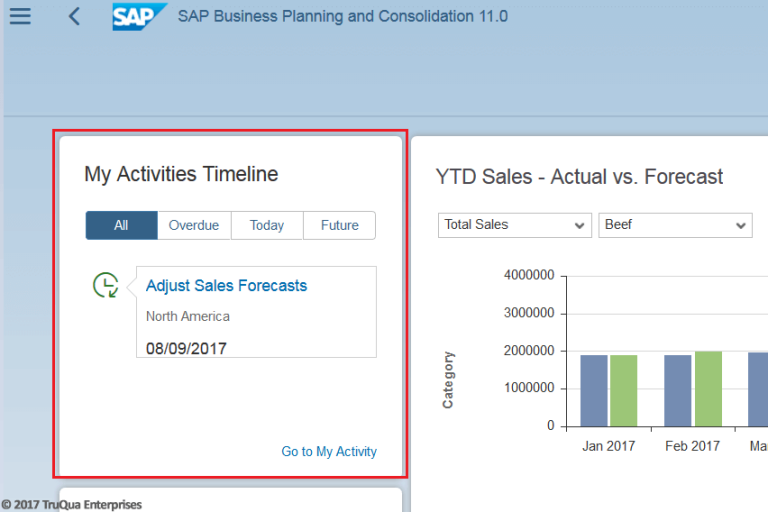Show Today's activities
Image resolution: width=768 pixels, height=512 pixels.
point(267,225)
